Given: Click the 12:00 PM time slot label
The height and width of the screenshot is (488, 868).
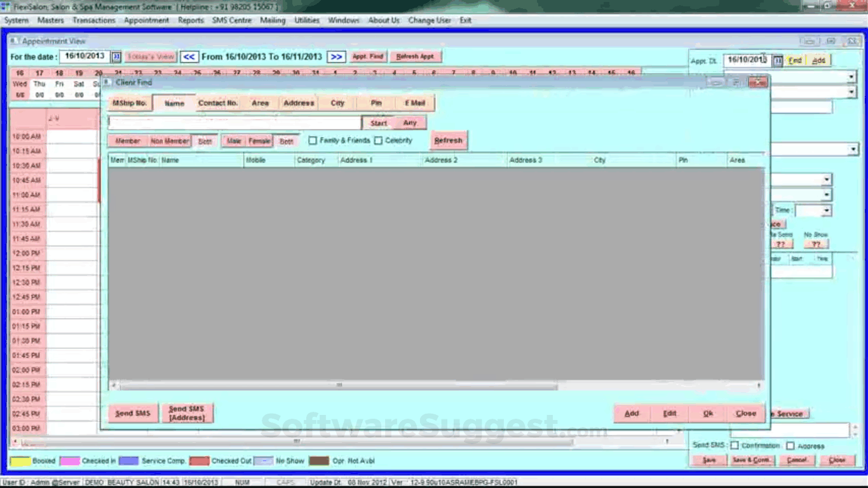Looking at the screenshot, I should tap(27, 254).
